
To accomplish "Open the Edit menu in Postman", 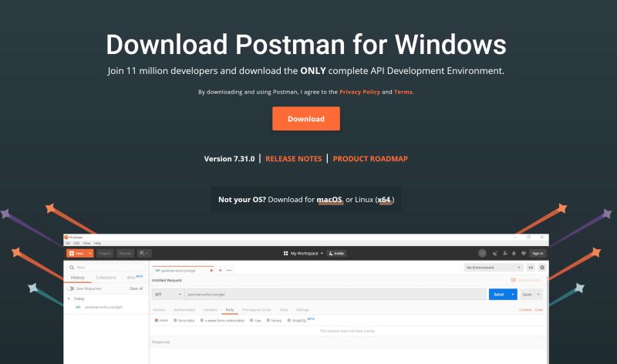I will 76,243.
